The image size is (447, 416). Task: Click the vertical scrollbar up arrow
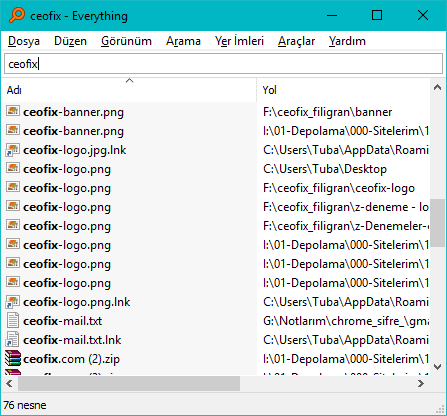438,88
